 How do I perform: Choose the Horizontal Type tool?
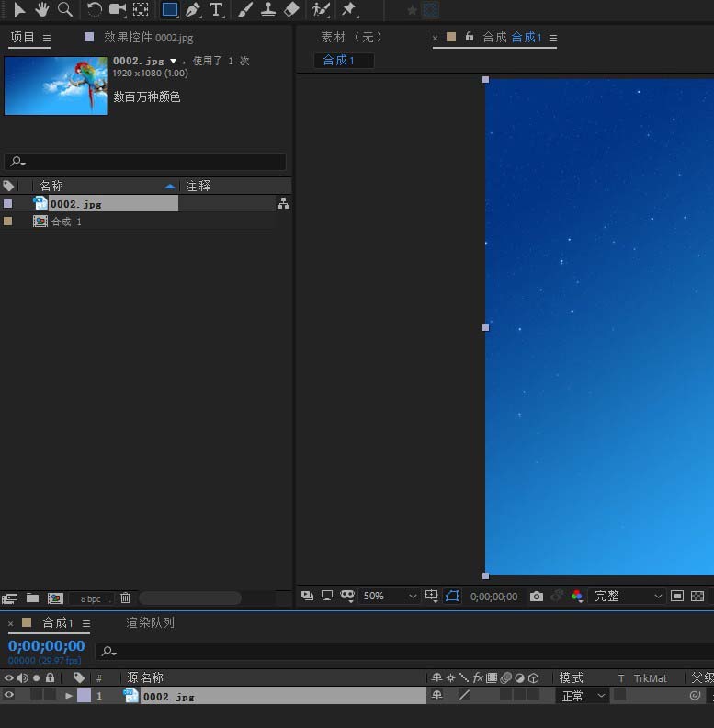click(216, 9)
